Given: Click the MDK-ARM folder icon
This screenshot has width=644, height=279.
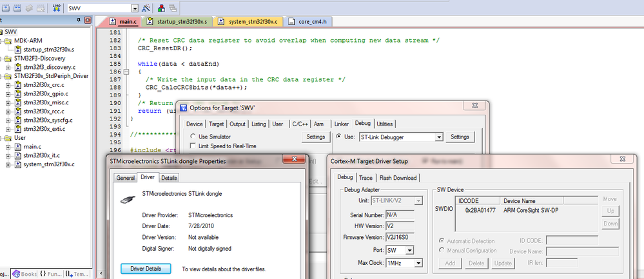Looking at the screenshot, I should point(8,41).
